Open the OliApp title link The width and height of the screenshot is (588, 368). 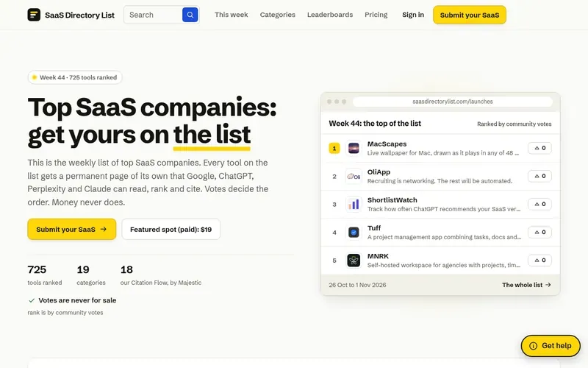(x=379, y=172)
